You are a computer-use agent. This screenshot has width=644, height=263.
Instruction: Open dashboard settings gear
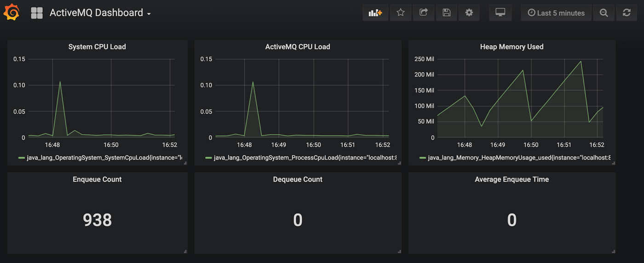469,13
